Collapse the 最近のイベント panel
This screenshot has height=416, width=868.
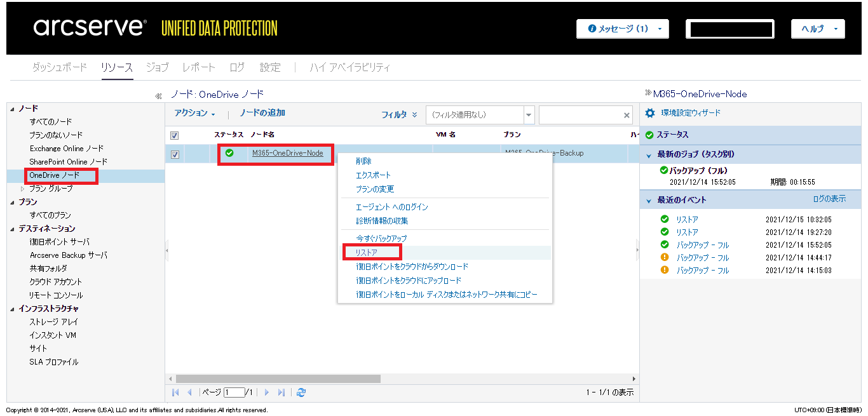649,200
